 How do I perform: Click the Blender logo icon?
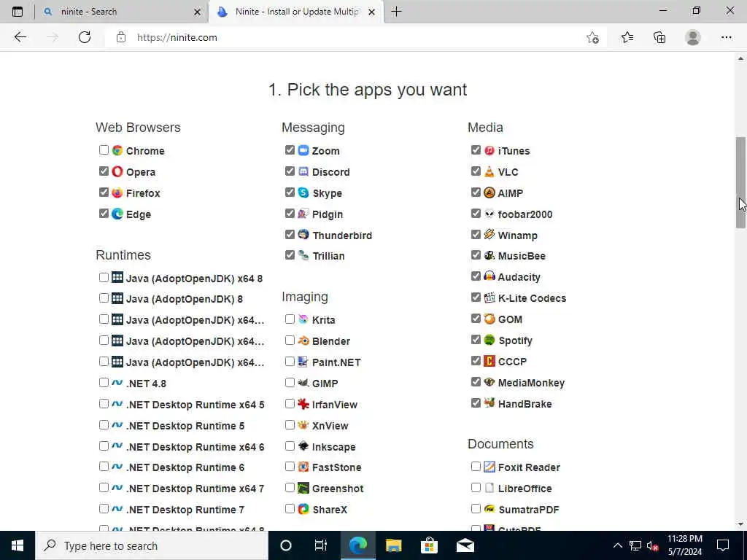coord(303,341)
